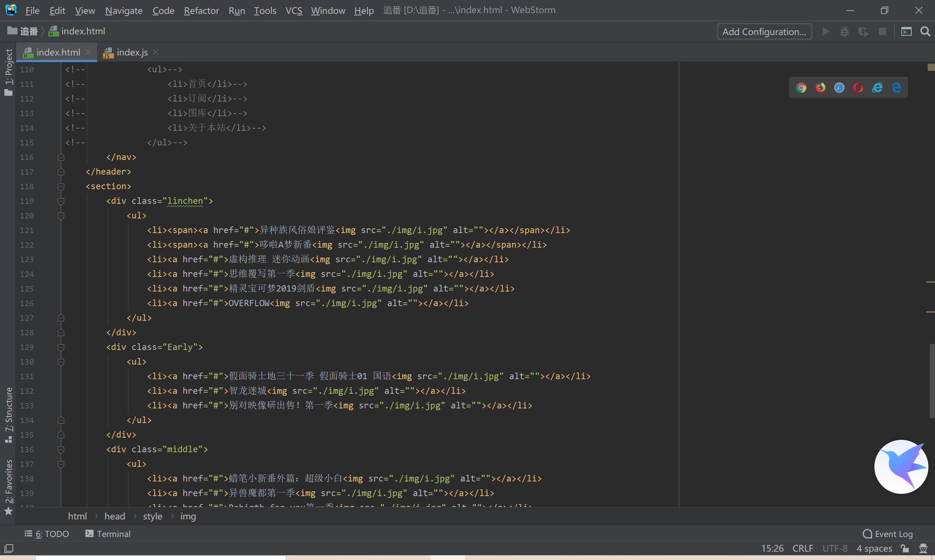Image resolution: width=935 pixels, height=560 pixels.
Task: Open the Event Log
Action: click(x=888, y=534)
